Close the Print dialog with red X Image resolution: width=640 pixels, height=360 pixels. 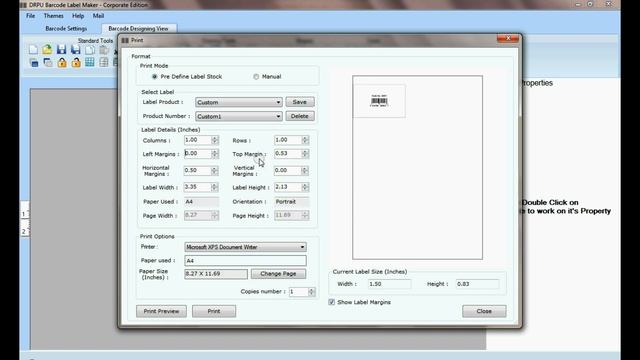[x=508, y=38]
